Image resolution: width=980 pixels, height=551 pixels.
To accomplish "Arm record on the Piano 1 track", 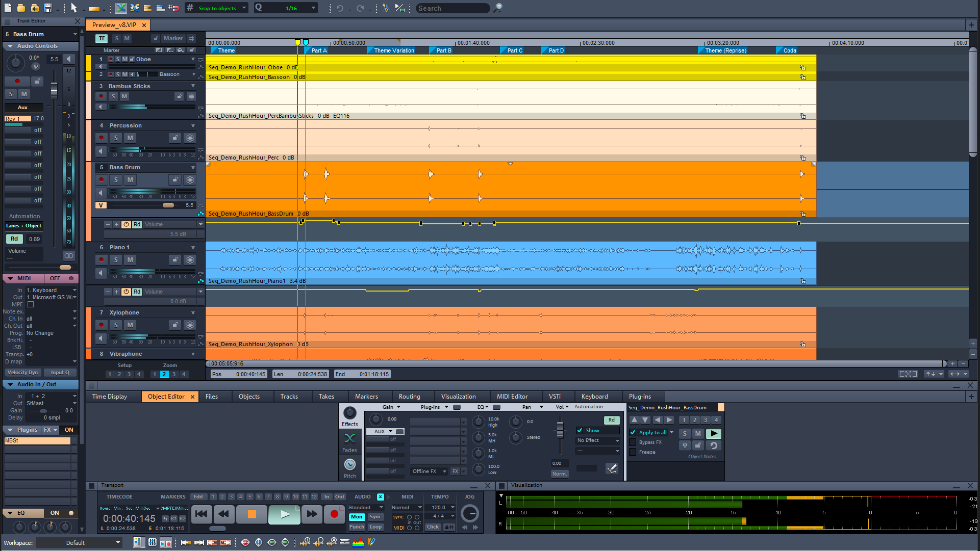I will pos(101,260).
